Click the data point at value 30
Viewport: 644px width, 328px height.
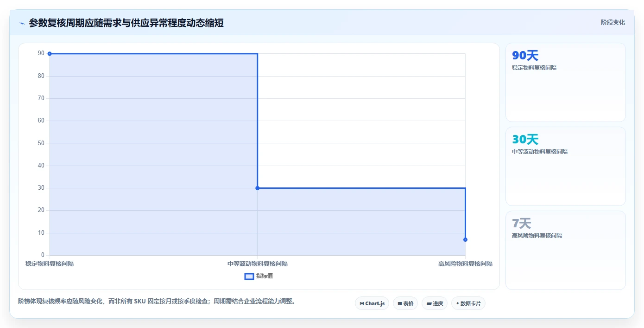[258, 188]
